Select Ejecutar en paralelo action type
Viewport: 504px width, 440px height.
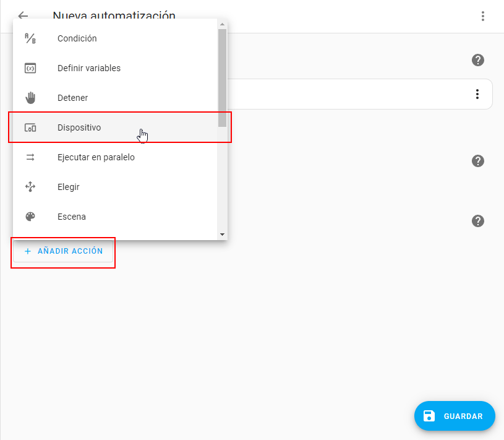click(x=96, y=157)
